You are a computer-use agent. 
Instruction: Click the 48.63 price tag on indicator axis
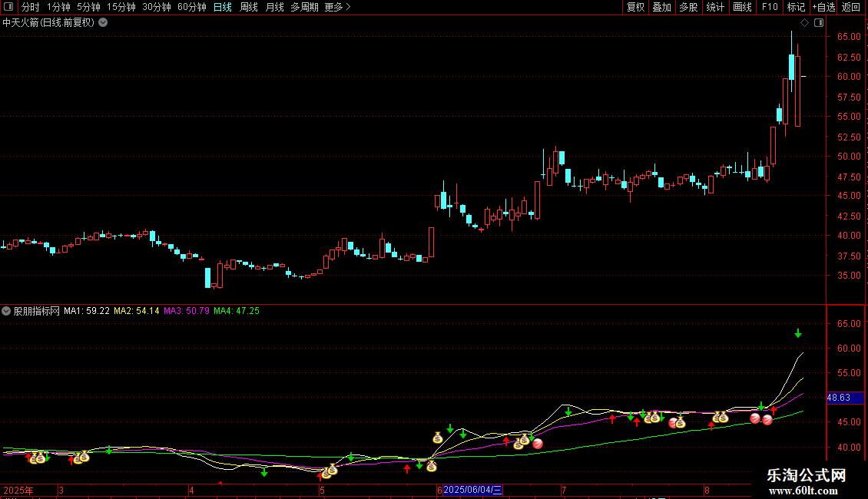[845, 398]
